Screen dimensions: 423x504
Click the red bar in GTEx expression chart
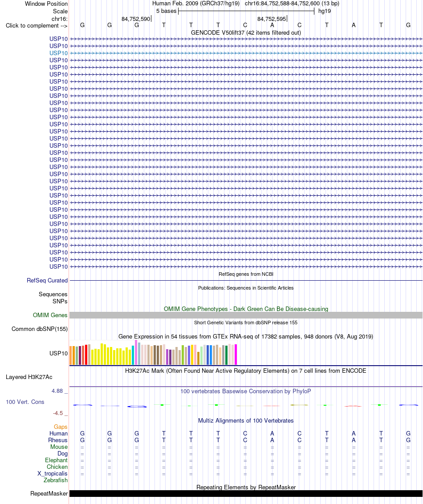click(x=86, y=355)
